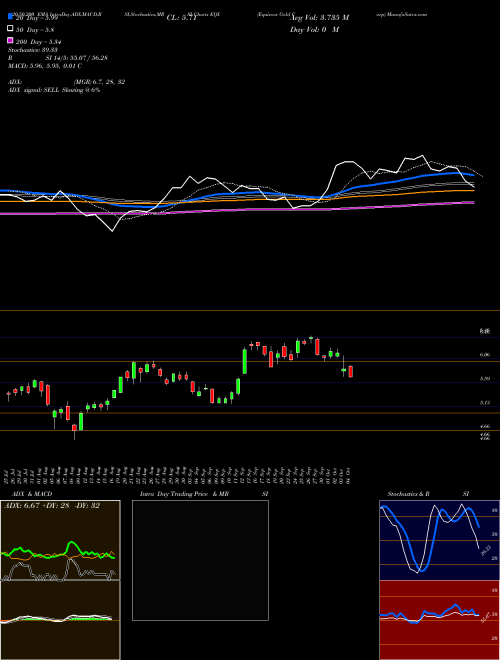Open the ADX indicator mini chart
Viewport: 500px width, 660px height.
[x=60, y=540]
